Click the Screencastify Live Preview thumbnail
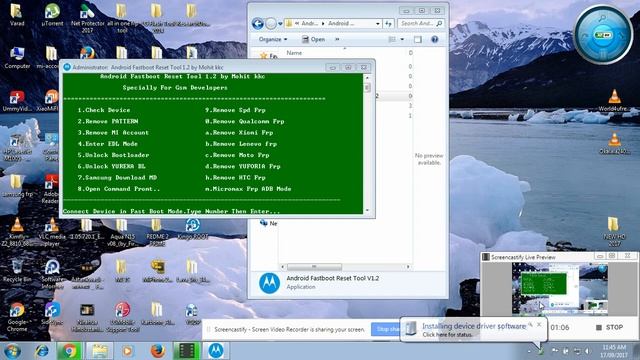The image size is (640, 360). (560, 289)
